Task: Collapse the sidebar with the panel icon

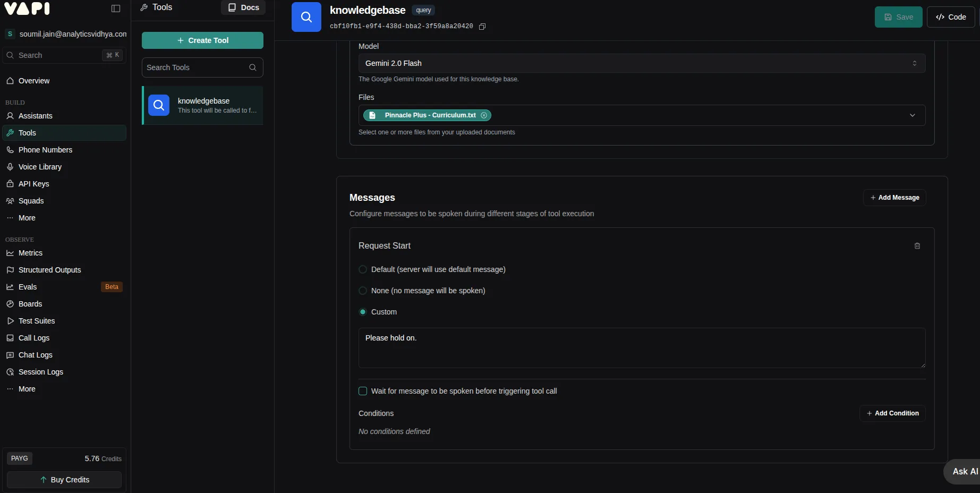Action: [x=116, y=8]
